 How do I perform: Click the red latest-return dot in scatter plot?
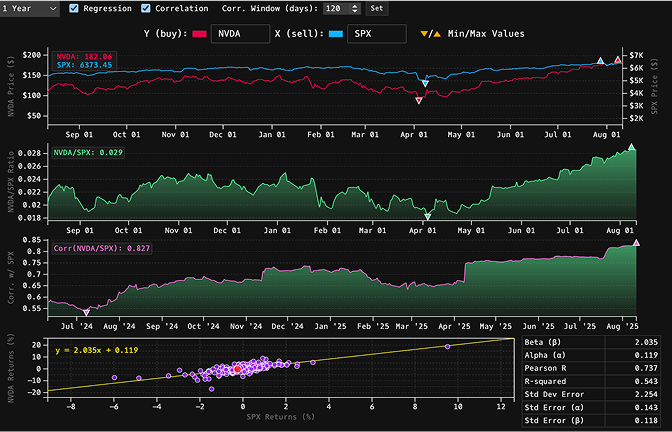(x=237, y=369)
